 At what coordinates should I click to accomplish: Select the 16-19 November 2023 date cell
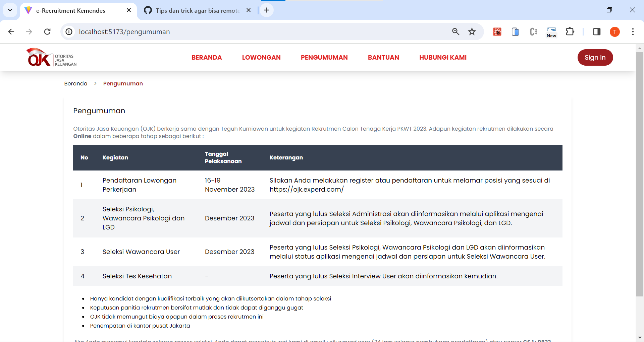click(230, 185)
